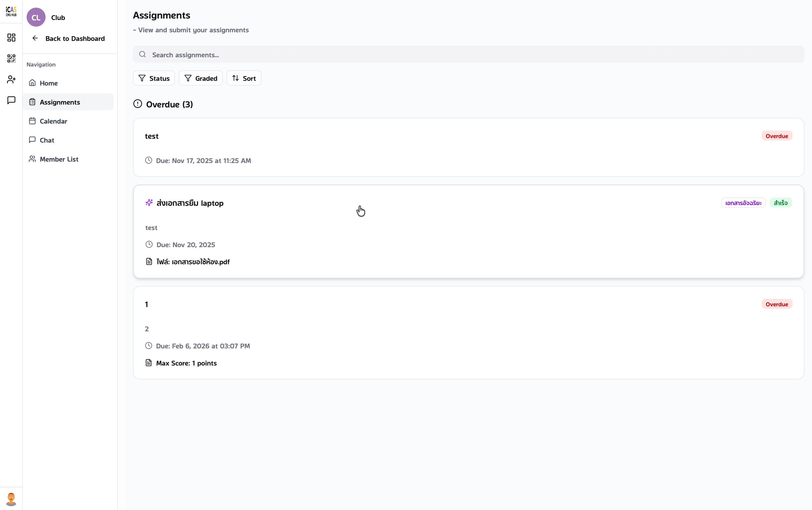Viewport: 812px width, 510px height.
Task: Click the clock icon beside Due: Nov 17, 2025
Action: (149, 160)
